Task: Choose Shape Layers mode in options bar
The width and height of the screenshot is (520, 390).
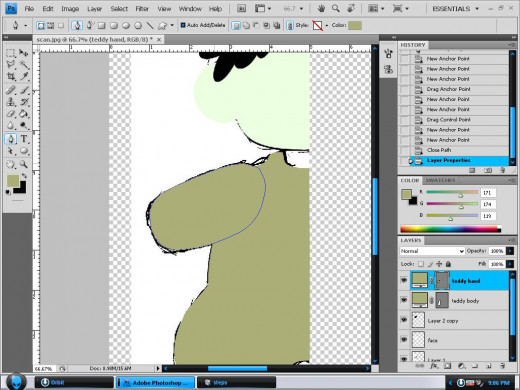Action: pyautogui.click(x=41, y=25)
